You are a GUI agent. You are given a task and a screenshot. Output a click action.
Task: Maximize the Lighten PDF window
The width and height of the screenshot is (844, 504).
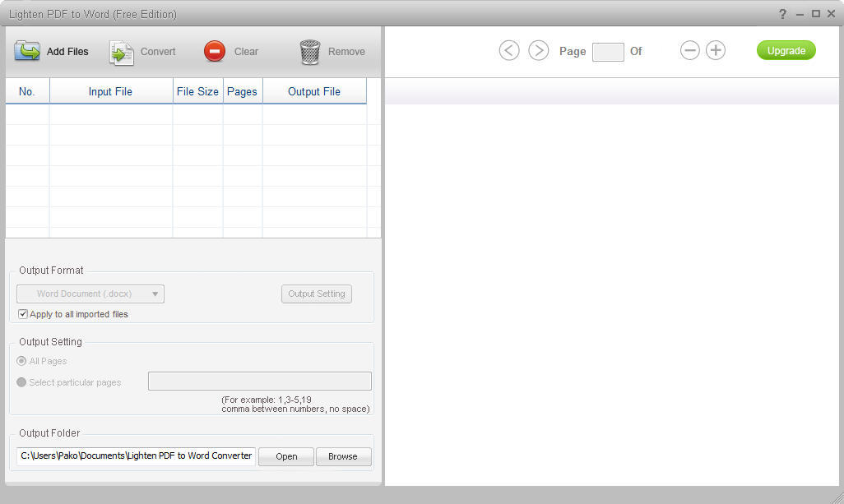pos(816,14)
